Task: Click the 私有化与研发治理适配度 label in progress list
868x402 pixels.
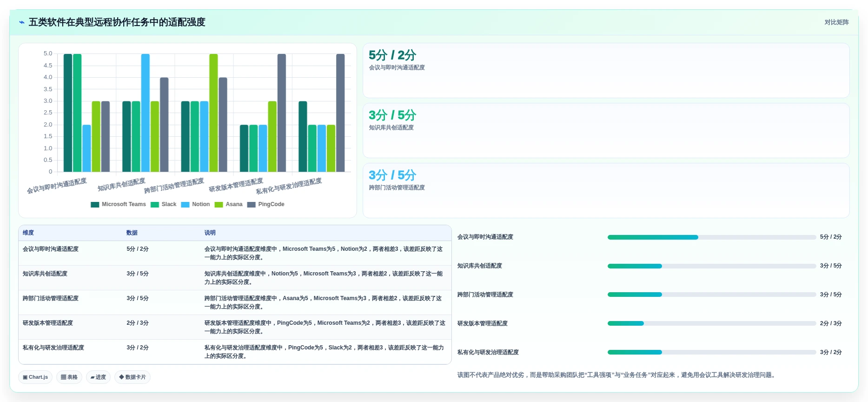Action: pyautogui.click(x=488, y=352)
